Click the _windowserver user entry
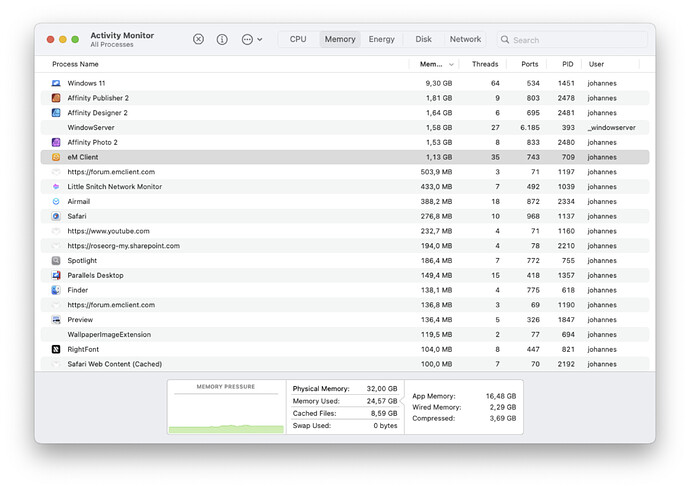 (612, 128)
